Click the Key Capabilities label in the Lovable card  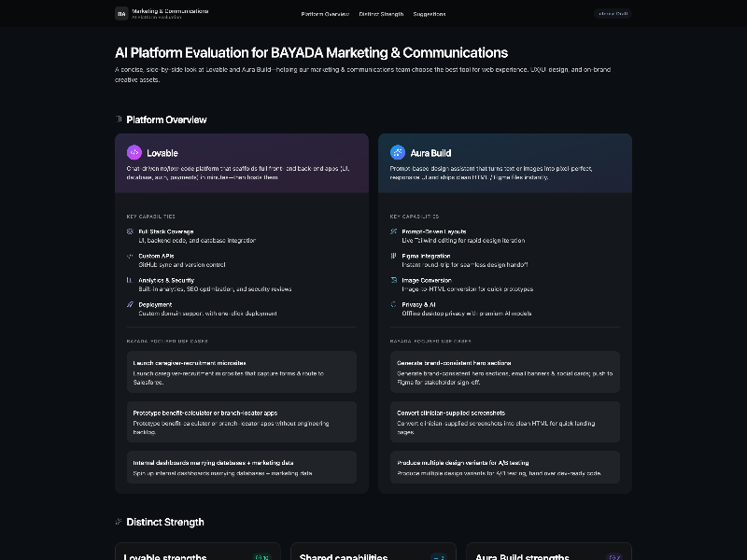[x=151, y=217]
